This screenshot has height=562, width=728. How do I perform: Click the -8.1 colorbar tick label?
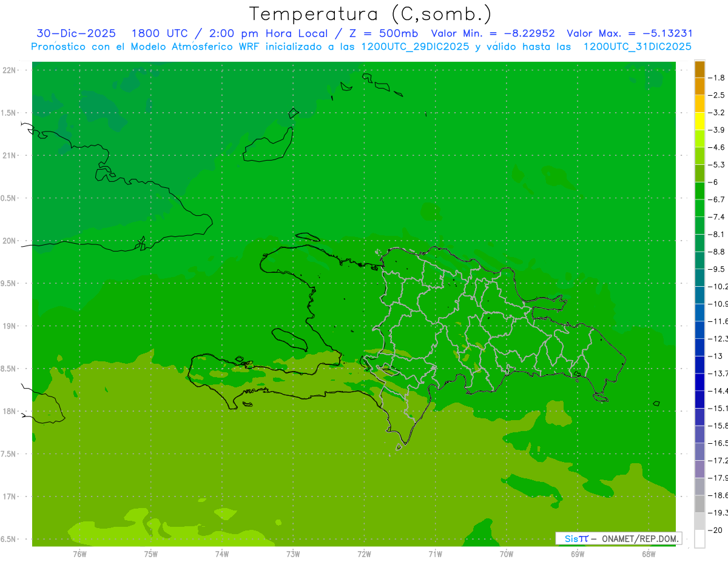point(716,234)
